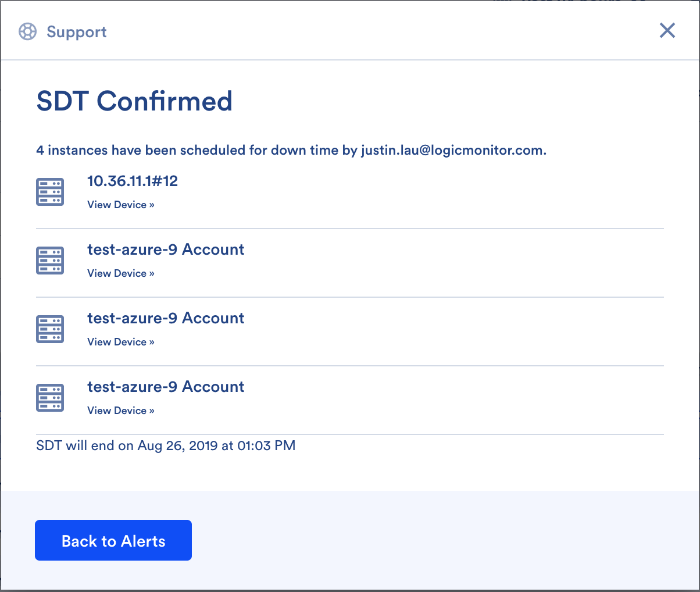Open View Device under first test-azure-9 Account
Screen dimensions: 700x592
pyautogui.click(x=121, y=273)
